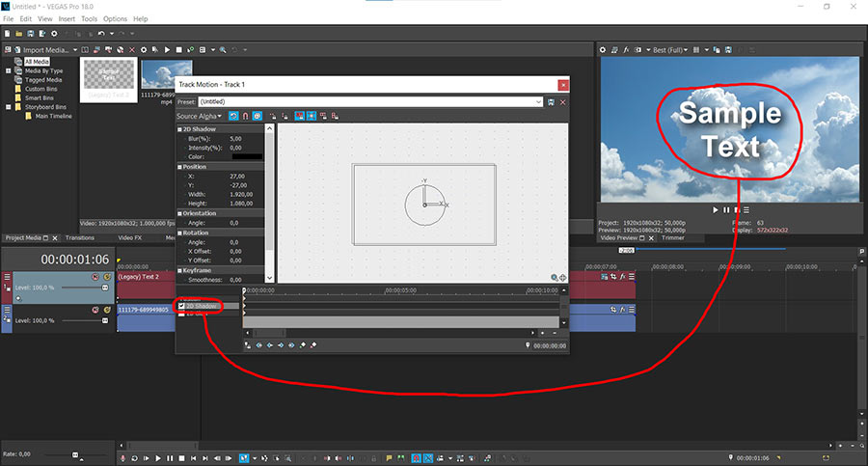Switch to the Video FX tab
This screenshot has width=868, height=466.
click(130, 237)
